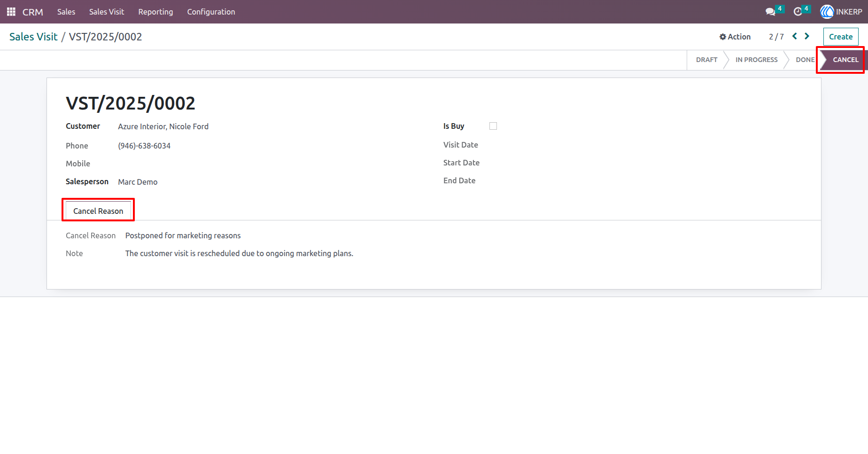Click the 2 / 7 record pager counter
This screenshot has height=454, width=868.
(776, 37)
